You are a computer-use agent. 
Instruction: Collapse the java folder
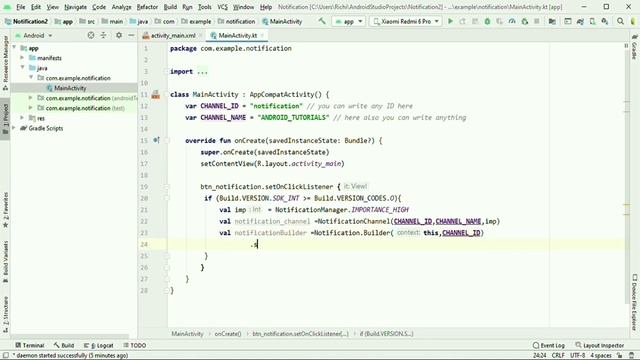point(22,67)
